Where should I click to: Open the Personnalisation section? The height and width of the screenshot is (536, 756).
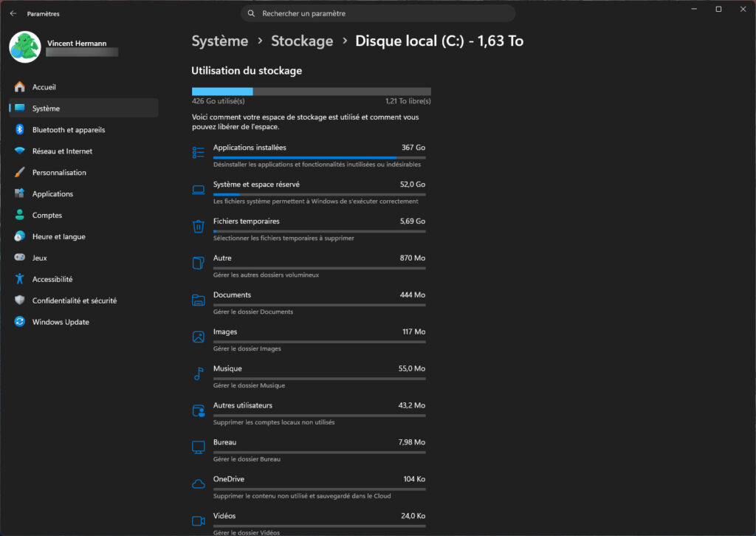(x=59, y=172)
